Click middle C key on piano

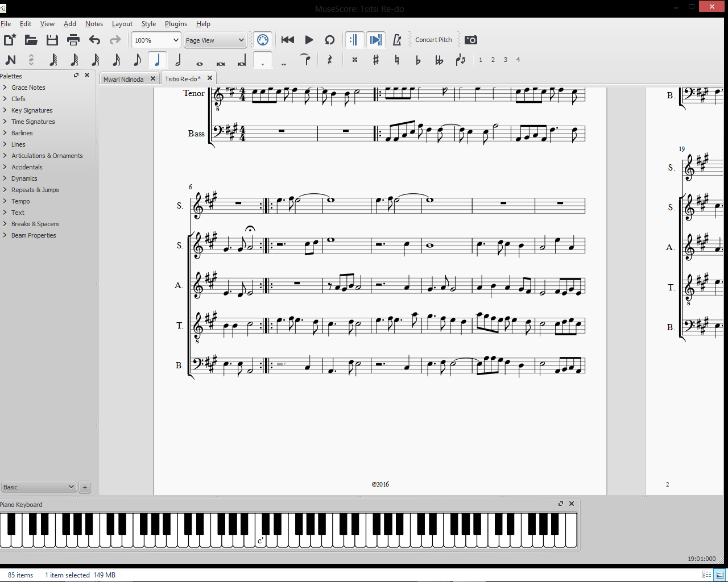click(x=260, y=541)
